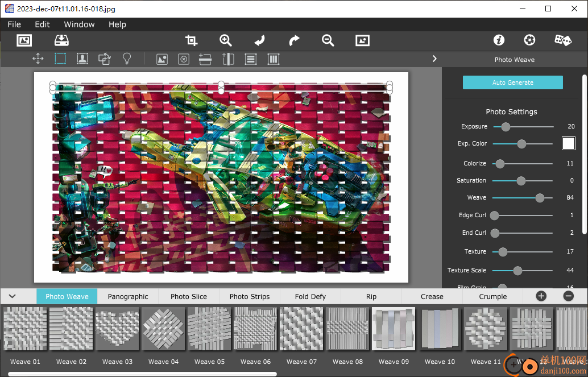Click the add vertical strip icon
588x377 pixels.
click(x=228, y=59)
